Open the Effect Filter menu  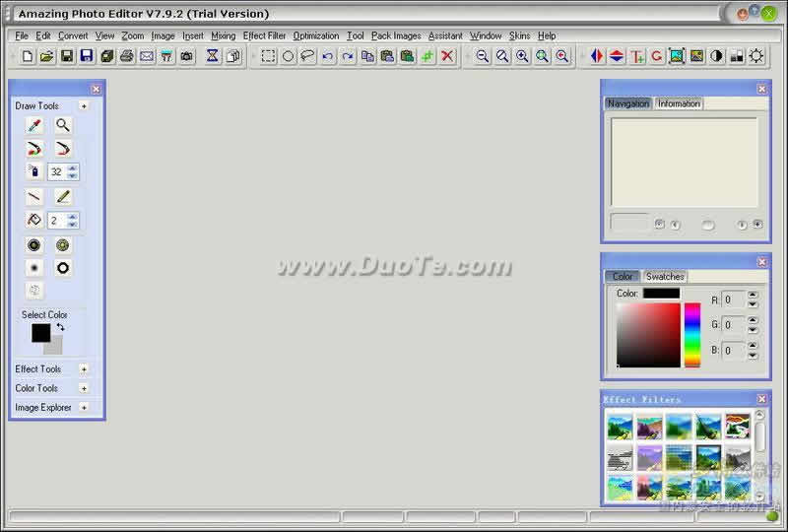pos(264,35)
